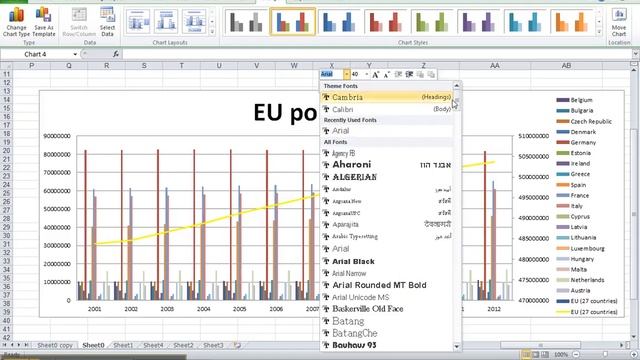Click the zoom slider handle
This screenshot has height=360, width=640.
click(x=605, y=355)
